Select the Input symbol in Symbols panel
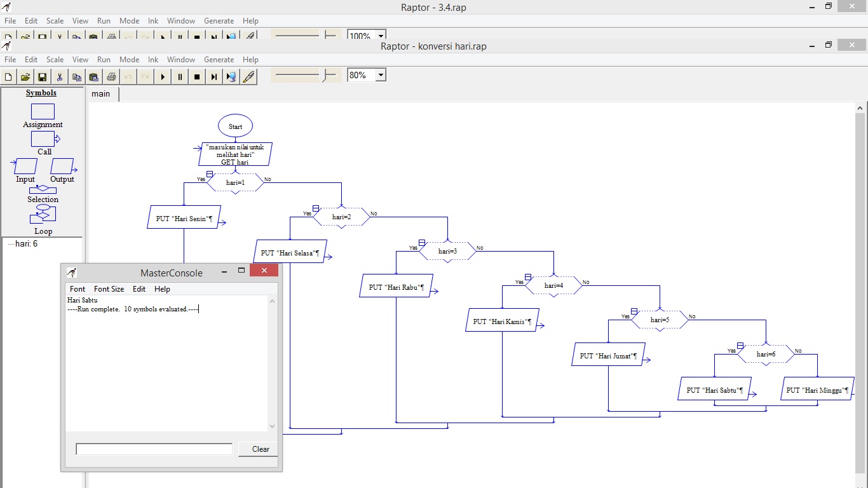868x488 pixels. (25, 166)
